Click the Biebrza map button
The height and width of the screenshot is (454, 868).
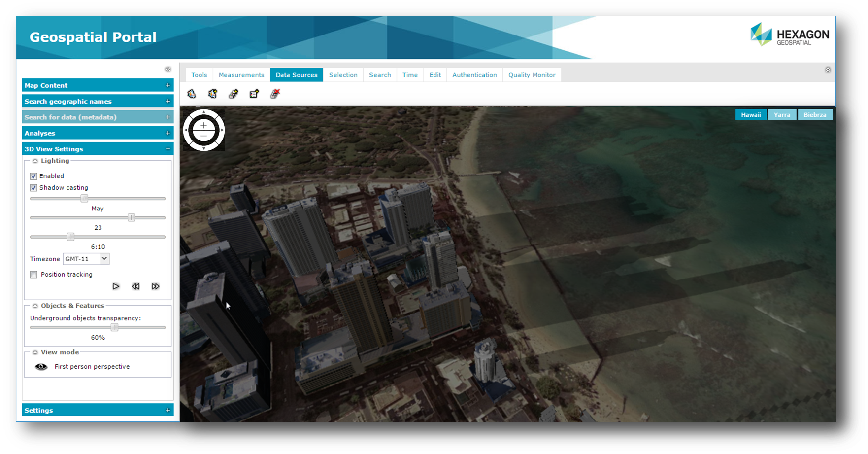coord(815,114)
